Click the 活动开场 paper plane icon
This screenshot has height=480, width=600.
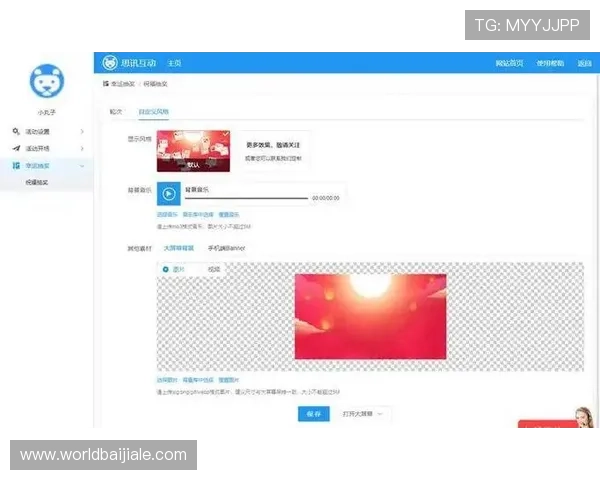pyautogui.click(x=16, y=148)
